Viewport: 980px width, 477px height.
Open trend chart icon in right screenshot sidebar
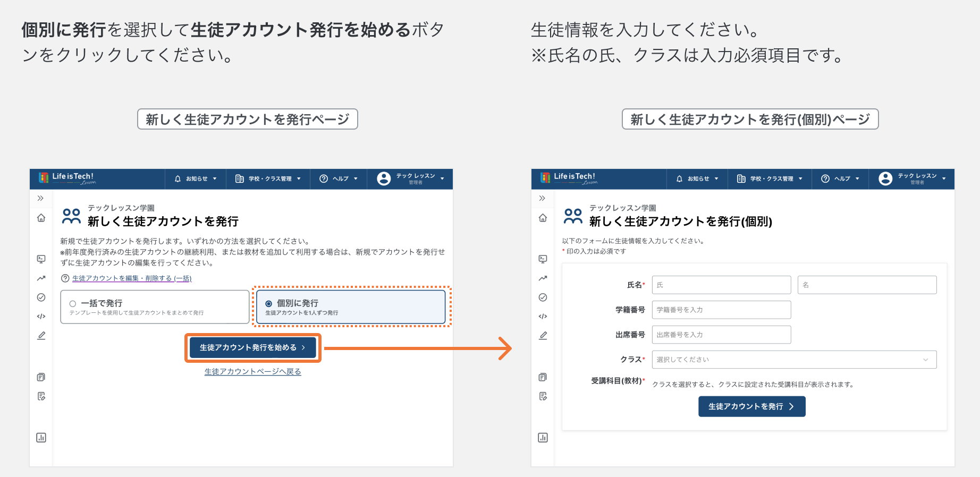(x=543, y=278)
